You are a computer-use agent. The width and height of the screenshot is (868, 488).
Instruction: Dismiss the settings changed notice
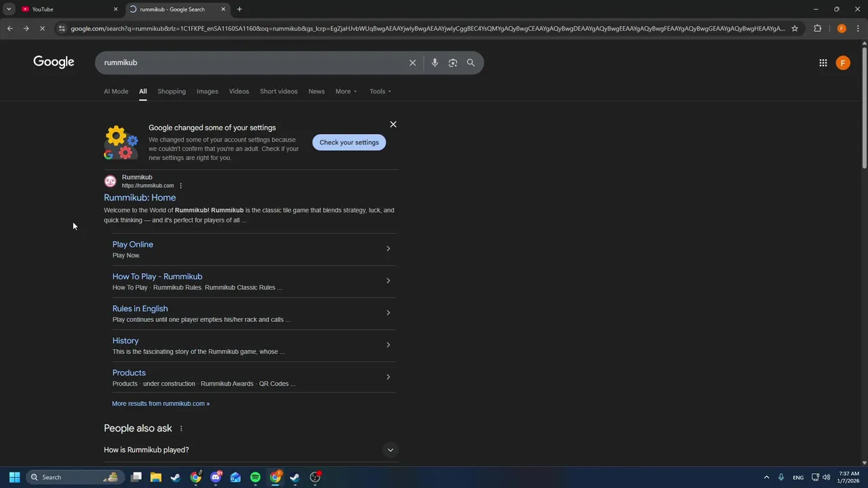(393, 125)
